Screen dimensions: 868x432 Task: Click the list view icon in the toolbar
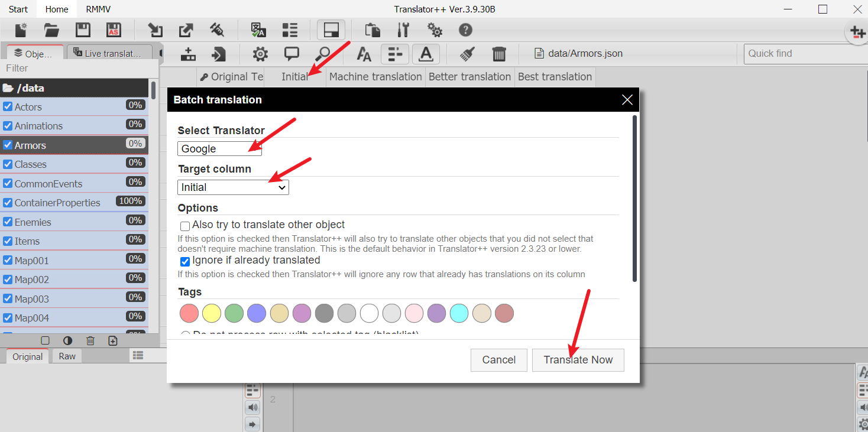(289, 30)
